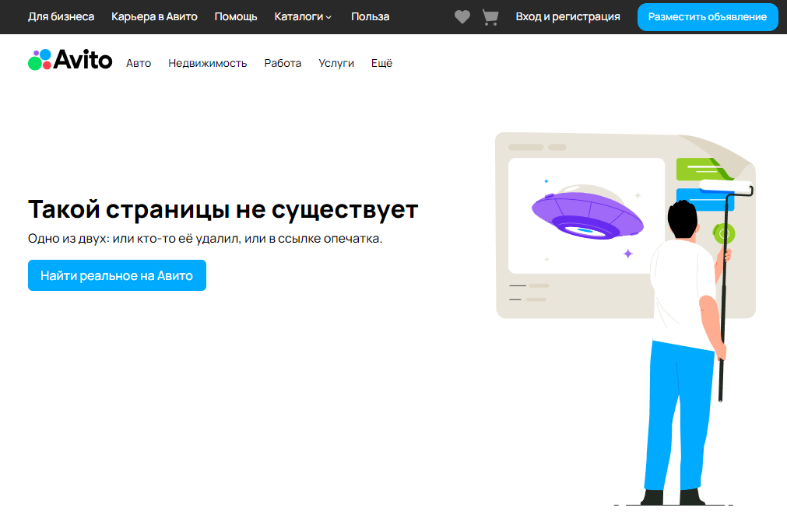The image size is (787, 532).
Task: Open the favorites heart icon
Action: 462,16
